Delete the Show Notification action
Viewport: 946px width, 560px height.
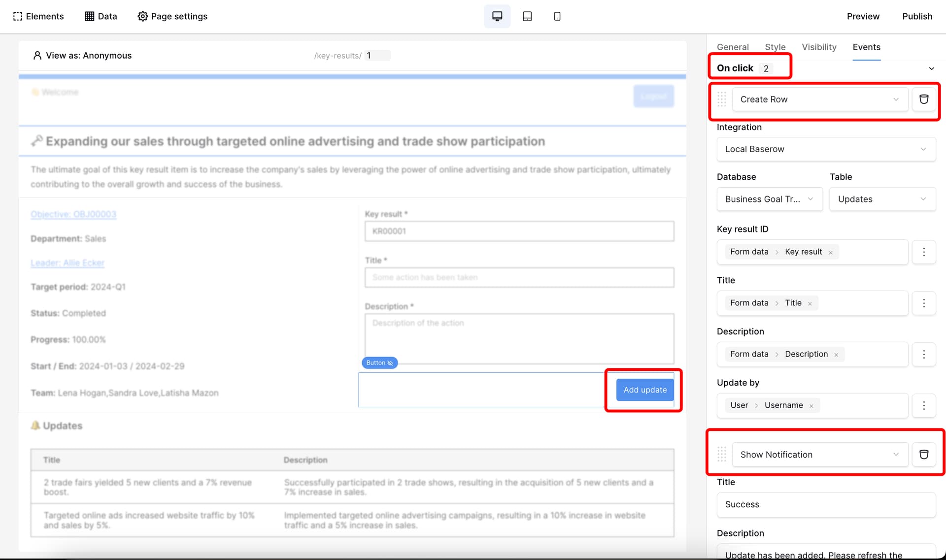tap(924, 454)
